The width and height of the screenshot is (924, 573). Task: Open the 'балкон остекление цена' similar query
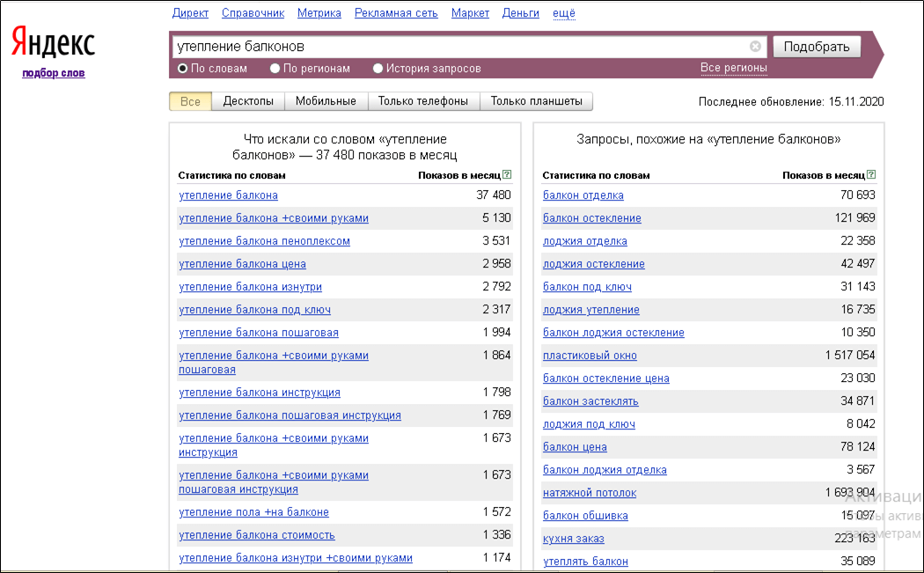tap(605, 378)
